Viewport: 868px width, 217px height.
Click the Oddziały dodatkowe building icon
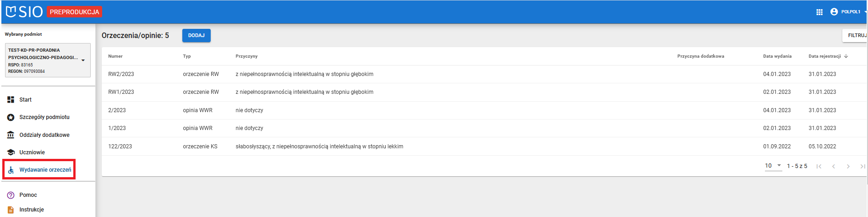pos(11,135)
